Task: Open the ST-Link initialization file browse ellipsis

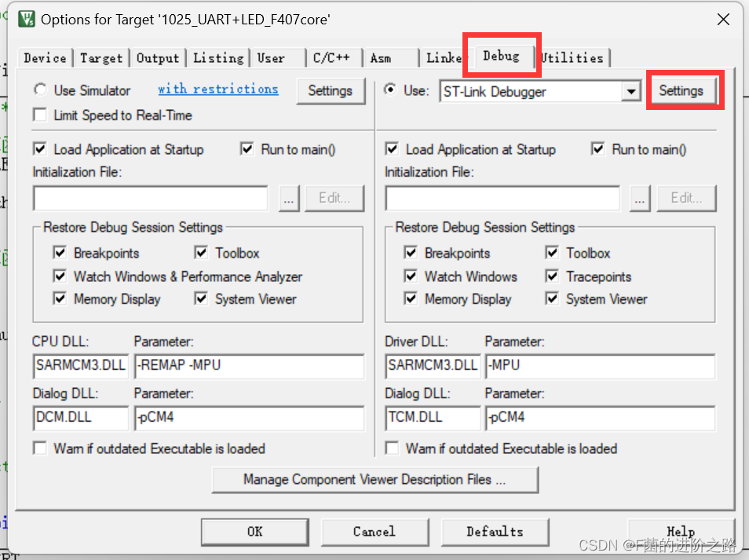Action: 640,198
